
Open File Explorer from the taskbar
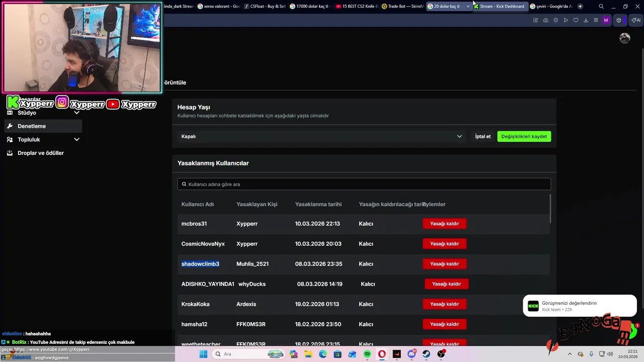click(308, 354)
